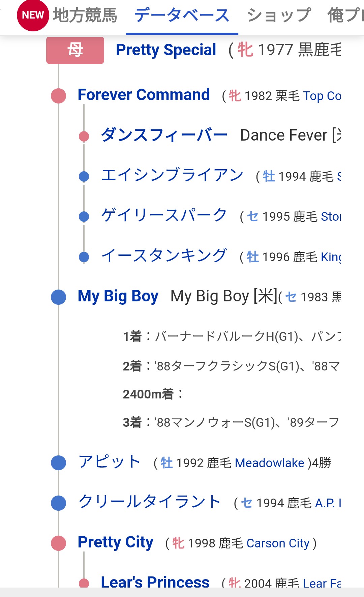Open the Pretty Special horse link
This screenshot has height=597, width=364.
point(166,50)
